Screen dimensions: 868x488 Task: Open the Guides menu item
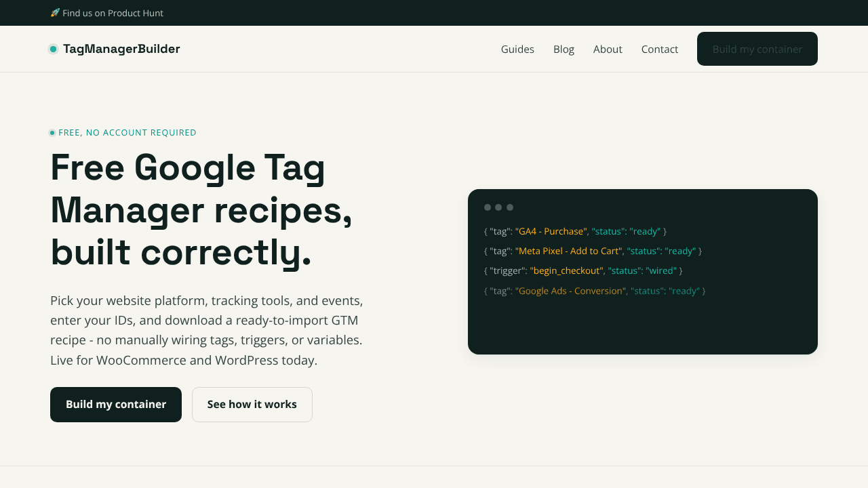tap(517, 49)
